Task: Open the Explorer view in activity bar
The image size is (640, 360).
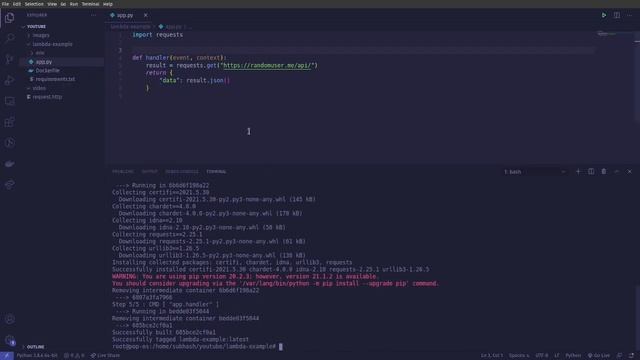Action: tap(9, 18)
